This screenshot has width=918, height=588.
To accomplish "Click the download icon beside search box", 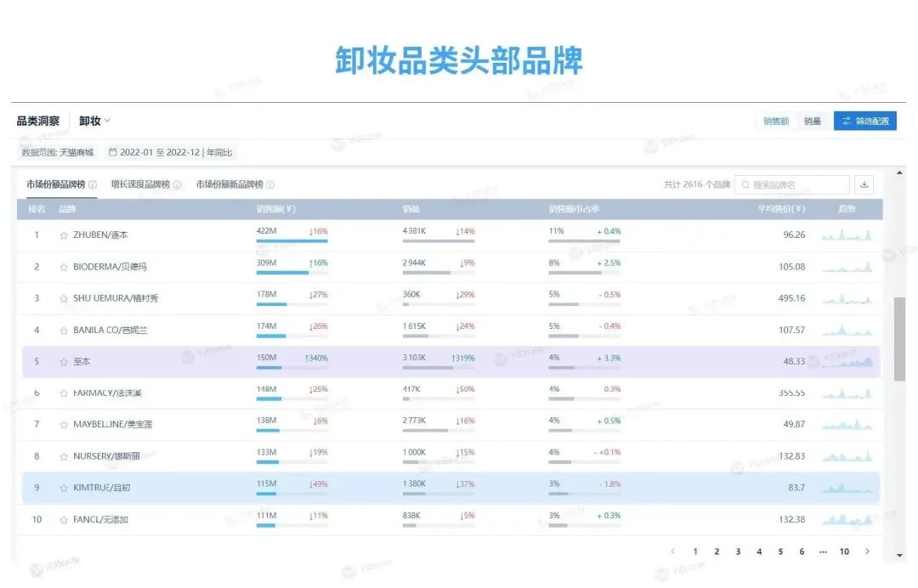I will pos(864,185).
